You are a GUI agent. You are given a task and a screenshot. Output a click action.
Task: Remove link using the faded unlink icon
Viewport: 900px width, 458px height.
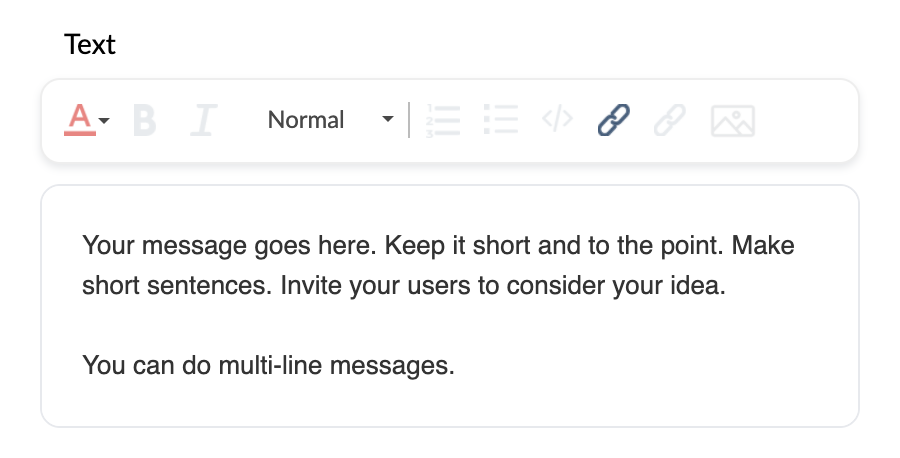pyautogui.click(x=670, y=120)
